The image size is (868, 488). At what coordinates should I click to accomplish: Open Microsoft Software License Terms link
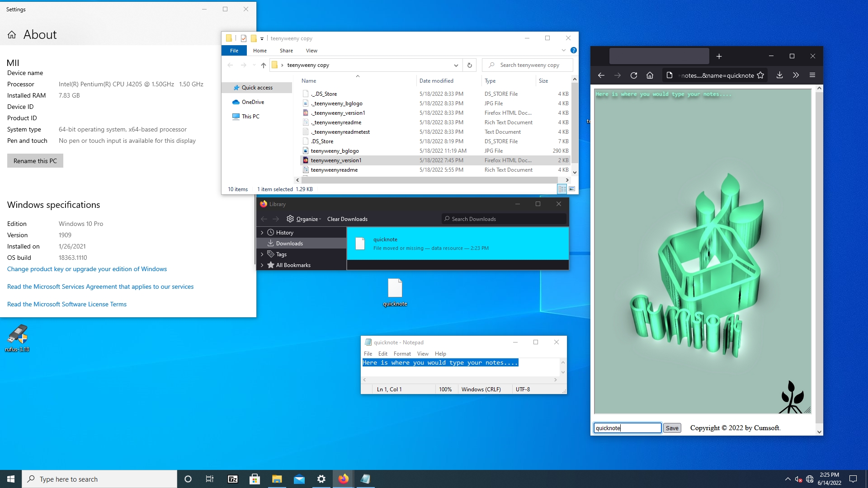[67, 304]
